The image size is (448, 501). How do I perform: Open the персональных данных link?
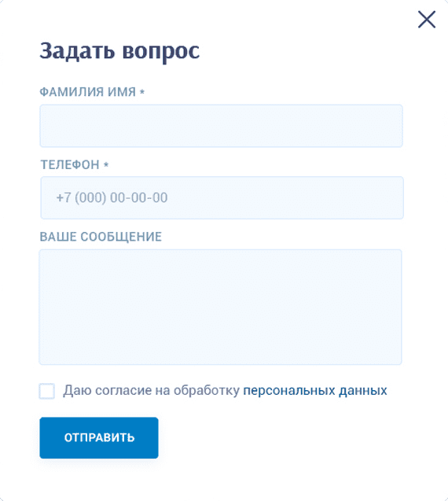315,390
